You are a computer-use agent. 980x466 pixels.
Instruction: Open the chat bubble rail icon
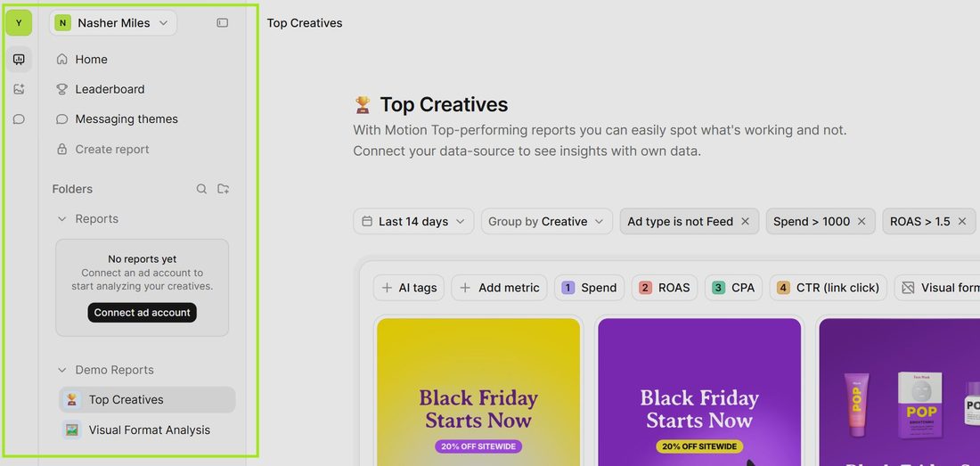[19, 119]
